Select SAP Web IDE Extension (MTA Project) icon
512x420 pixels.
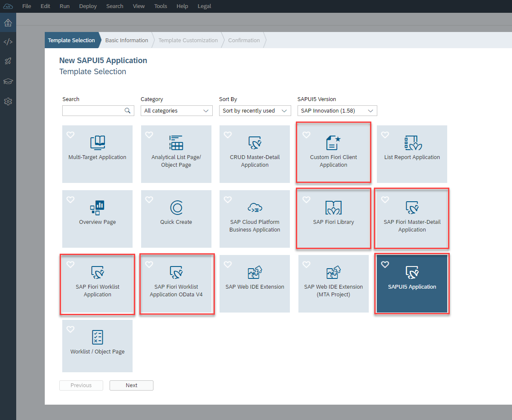coord(333,272)
